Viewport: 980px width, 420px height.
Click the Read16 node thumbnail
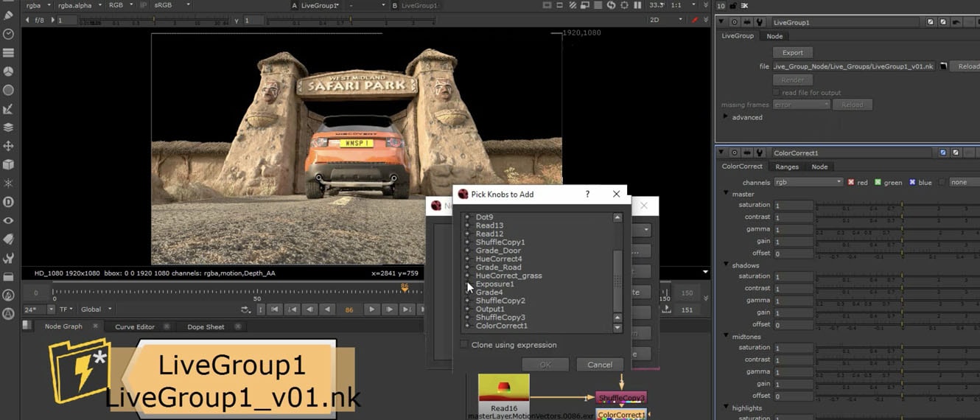coord(504,388)
